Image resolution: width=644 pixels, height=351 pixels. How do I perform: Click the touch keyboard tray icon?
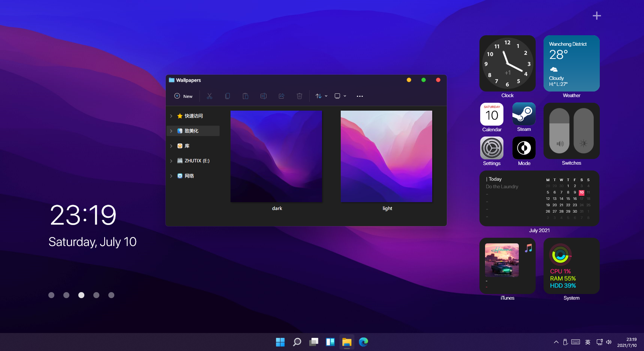pos(576,342)
